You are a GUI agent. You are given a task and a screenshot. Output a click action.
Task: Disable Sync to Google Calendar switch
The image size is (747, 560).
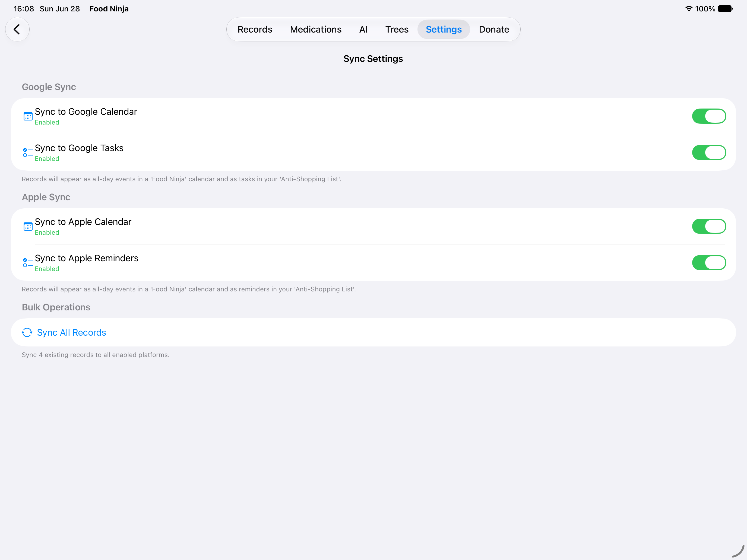(x=709, y=116)
